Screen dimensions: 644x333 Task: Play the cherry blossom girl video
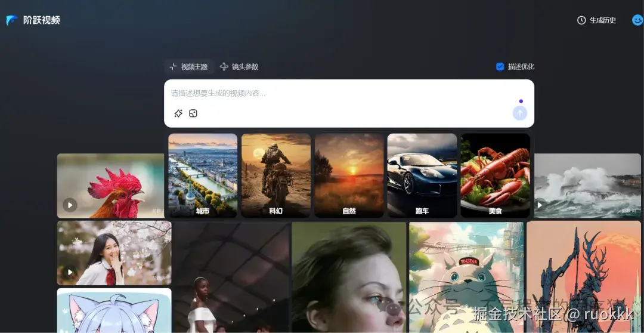click(70, 272)
